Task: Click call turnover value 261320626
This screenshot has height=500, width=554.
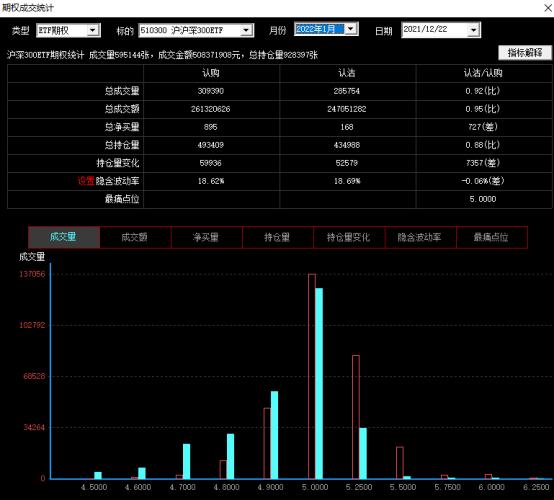Action: point(211,109)
